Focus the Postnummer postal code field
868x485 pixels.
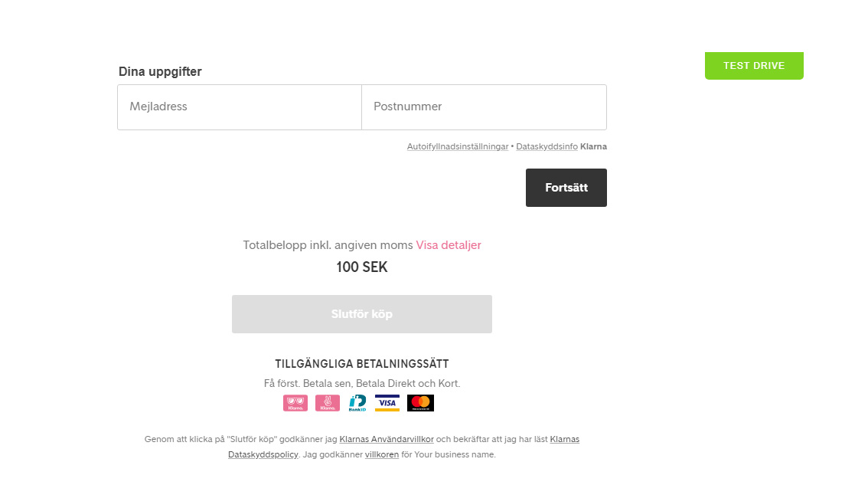(x=485, y=107)
